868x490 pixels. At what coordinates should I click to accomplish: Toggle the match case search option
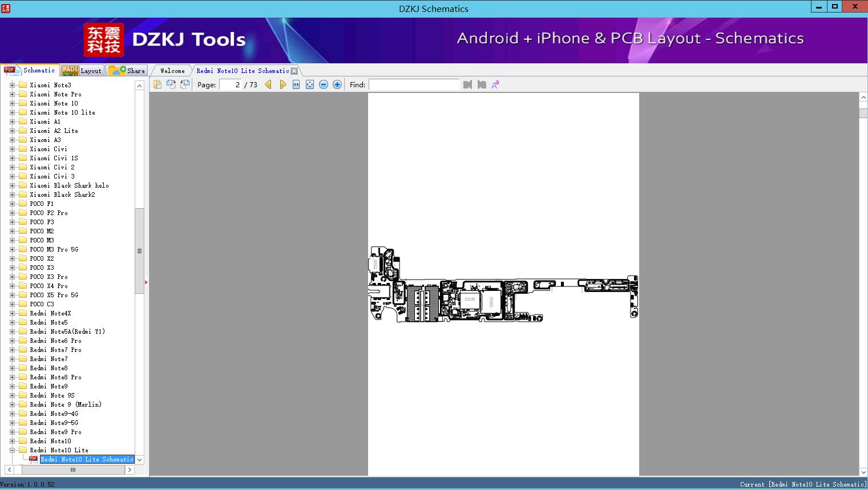495,84
